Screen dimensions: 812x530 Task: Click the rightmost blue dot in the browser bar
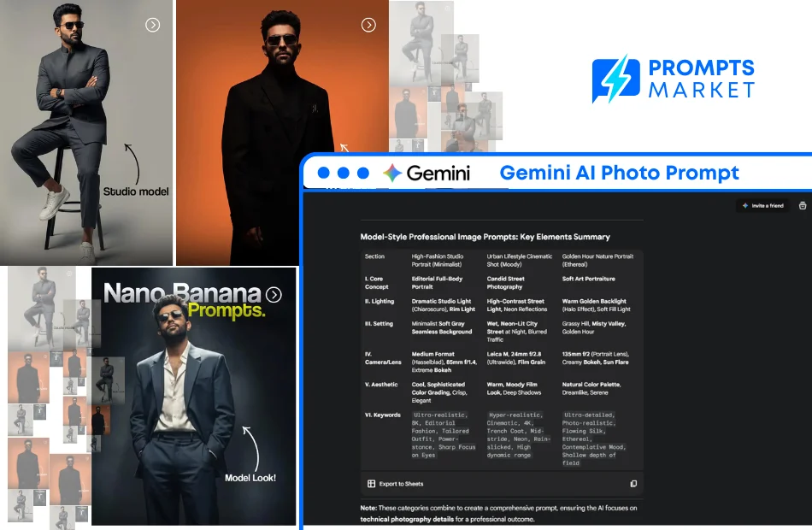[x=363, y=172]
